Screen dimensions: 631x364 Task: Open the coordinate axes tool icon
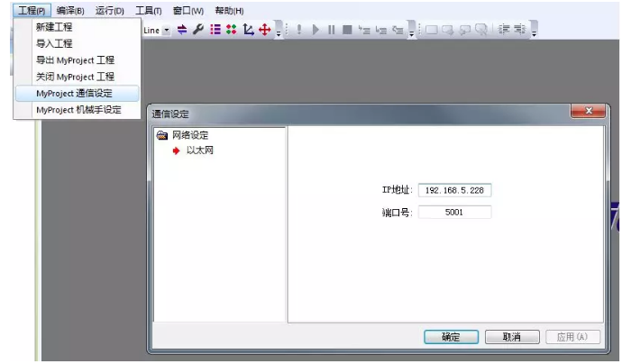pyautogui.click(x=248, y=30)
